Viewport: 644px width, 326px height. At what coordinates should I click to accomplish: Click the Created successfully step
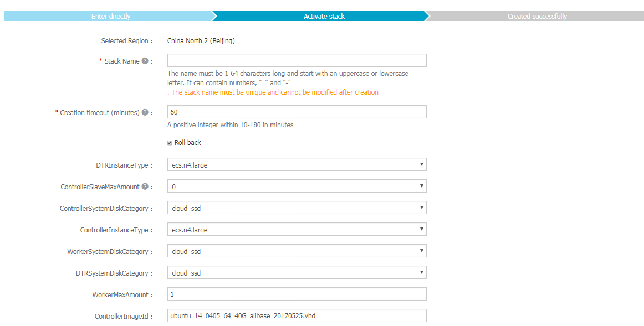537,17
